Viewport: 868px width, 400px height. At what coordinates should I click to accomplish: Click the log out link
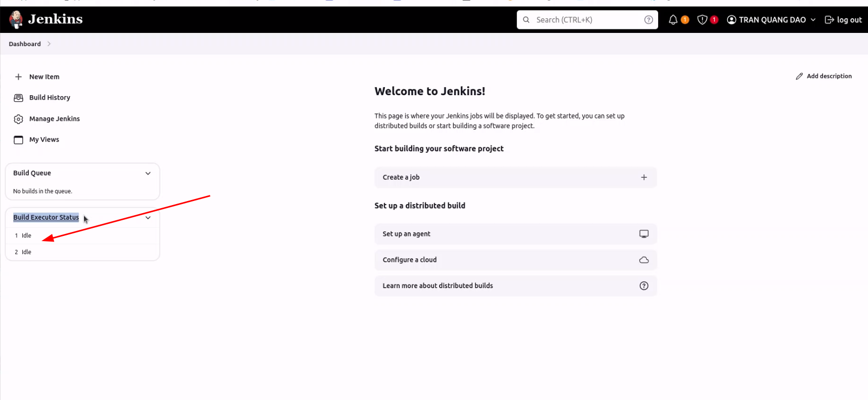(x=849, y=20)
